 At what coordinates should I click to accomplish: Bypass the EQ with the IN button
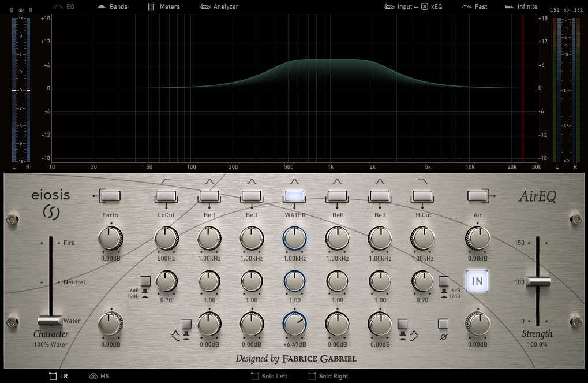coord(477,281)
